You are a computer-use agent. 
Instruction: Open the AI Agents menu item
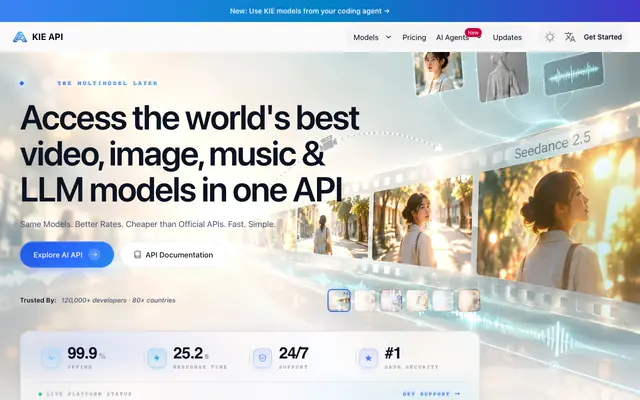click(452, 37)
